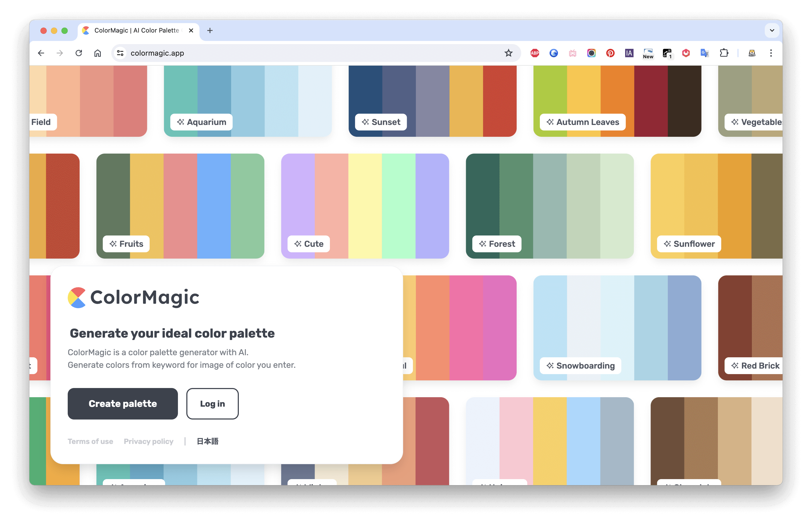Bookmark this page with the star icon
Screen dimensions: 812x524
coord(508,53)
